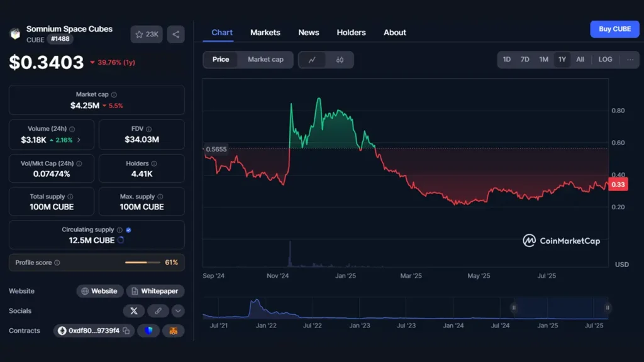Expand more socials chevron dropdown

point(178,311)
